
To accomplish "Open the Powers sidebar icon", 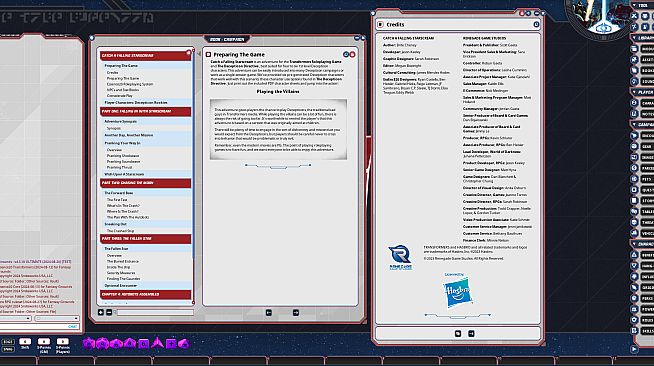I will coord(634,309).
